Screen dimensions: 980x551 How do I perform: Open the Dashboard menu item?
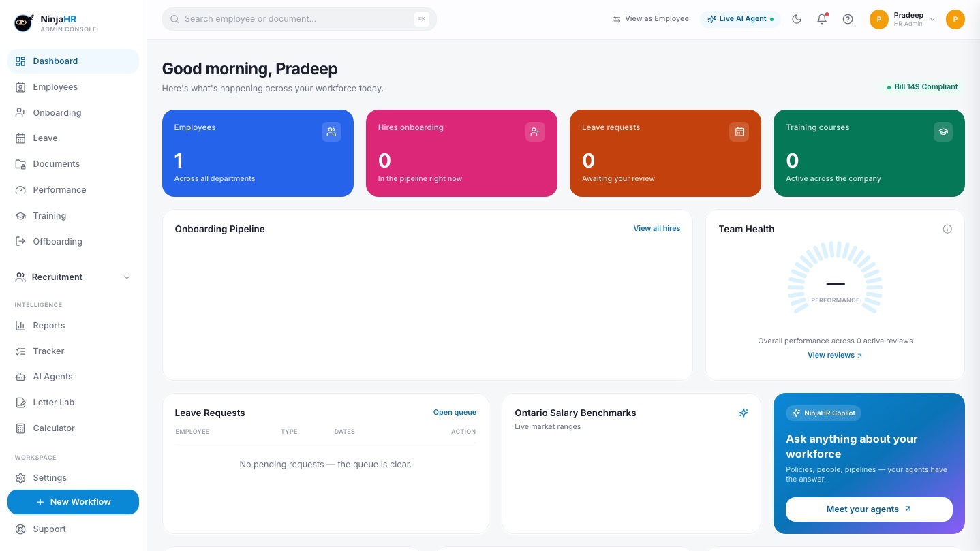73,61
